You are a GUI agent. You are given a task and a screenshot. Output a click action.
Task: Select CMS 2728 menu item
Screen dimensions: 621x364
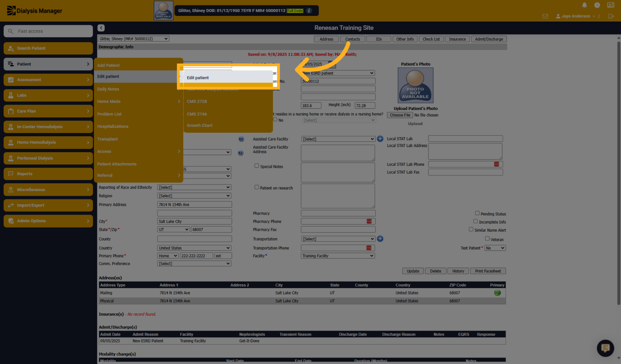tap(197, 101)
